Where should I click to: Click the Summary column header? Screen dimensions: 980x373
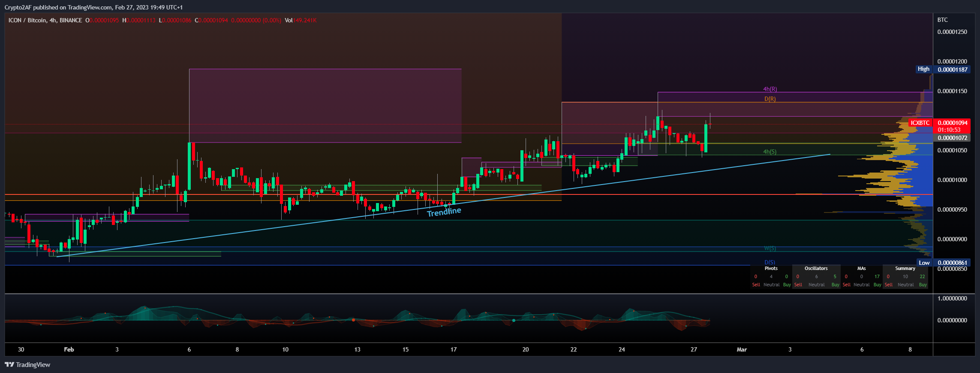[x=905, y=268]
